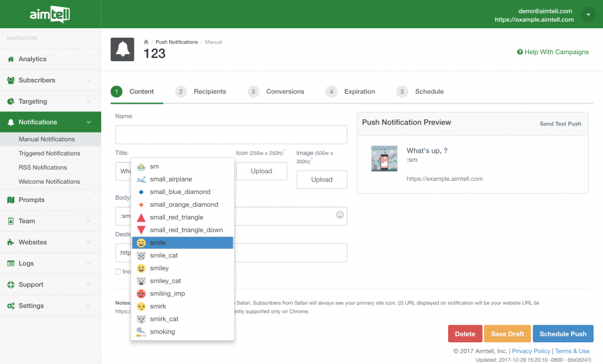Click the emoji picker smiley in Body field

[x=340, y=215]
